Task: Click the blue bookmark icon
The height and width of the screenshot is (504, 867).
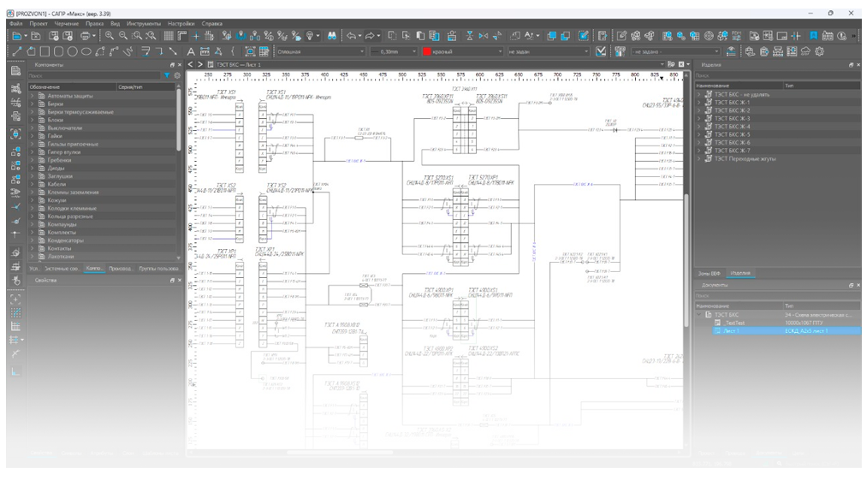Action: [x=813, y=36]
